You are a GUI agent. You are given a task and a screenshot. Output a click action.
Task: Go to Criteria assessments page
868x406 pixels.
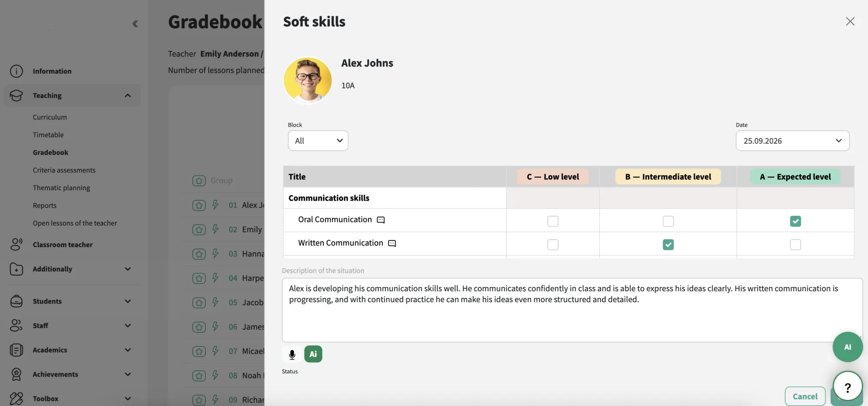(x=64, y=170)
